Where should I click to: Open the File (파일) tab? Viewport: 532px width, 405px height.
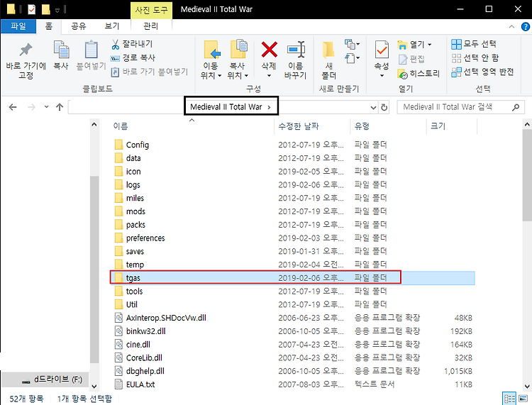pos(18,26)
